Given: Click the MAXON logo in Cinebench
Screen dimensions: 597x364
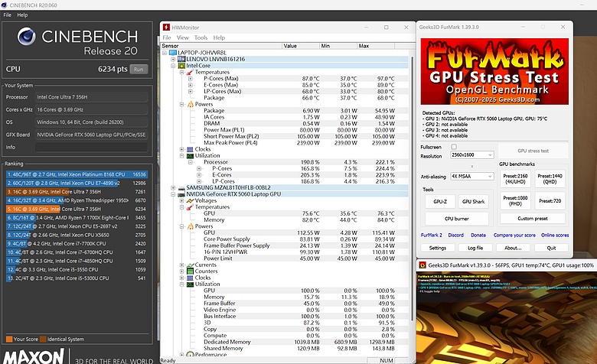Looking at the screenshot, I should point(34,357).
